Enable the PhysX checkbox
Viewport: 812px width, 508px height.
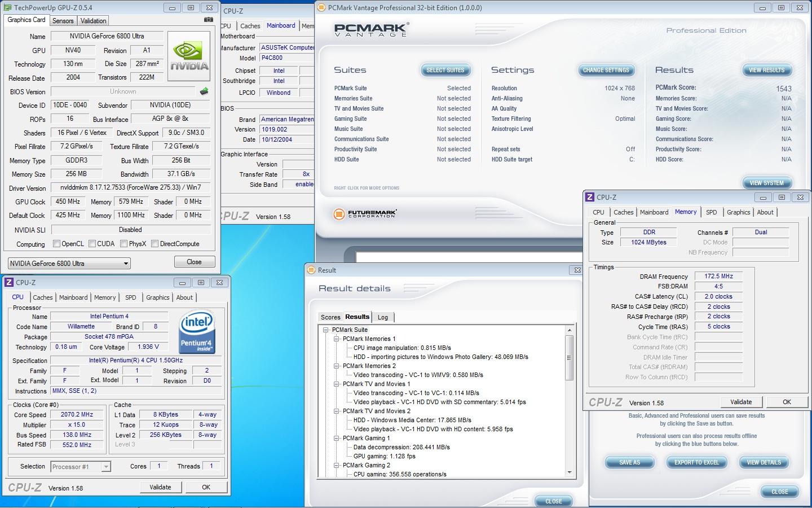pos(123,244)
